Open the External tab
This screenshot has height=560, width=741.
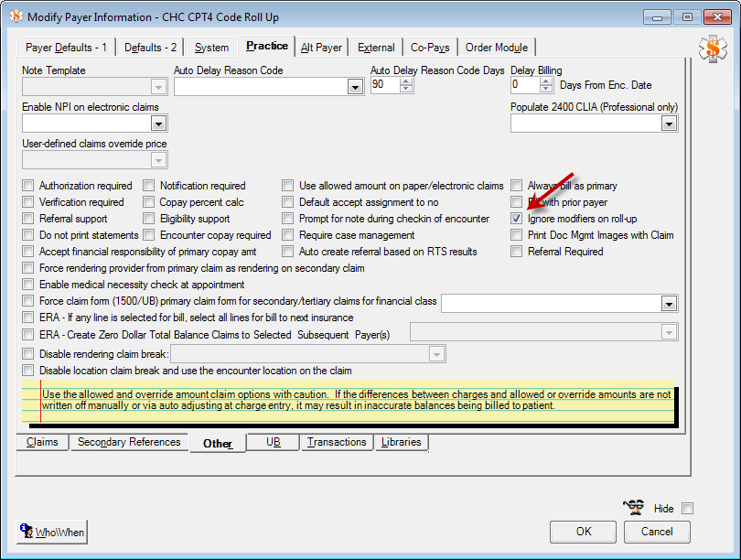pos(376,48)
